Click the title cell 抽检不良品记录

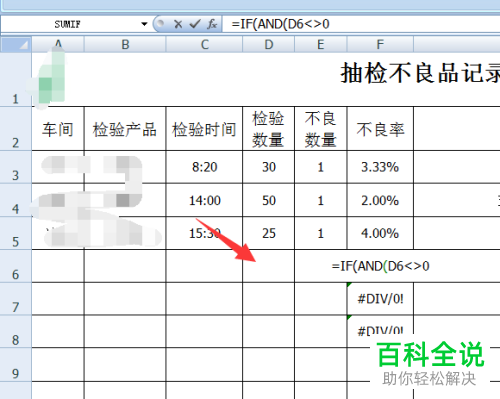tap(420, 73)
